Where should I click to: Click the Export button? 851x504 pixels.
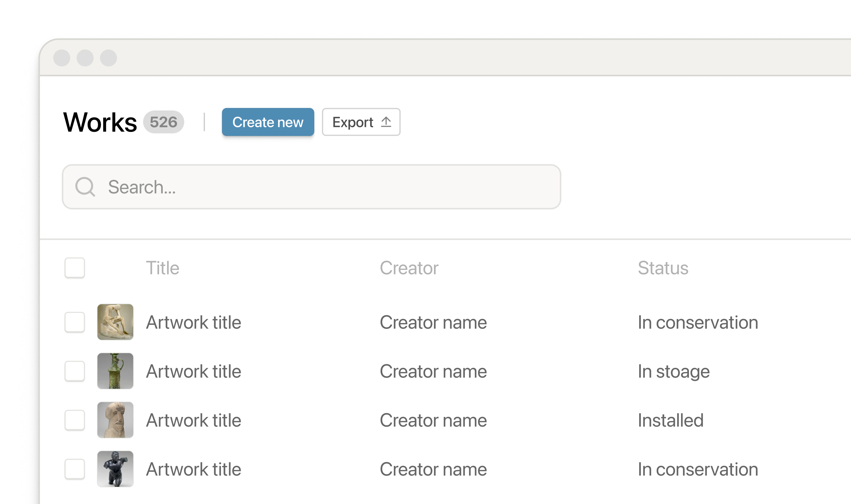(361, 122)
